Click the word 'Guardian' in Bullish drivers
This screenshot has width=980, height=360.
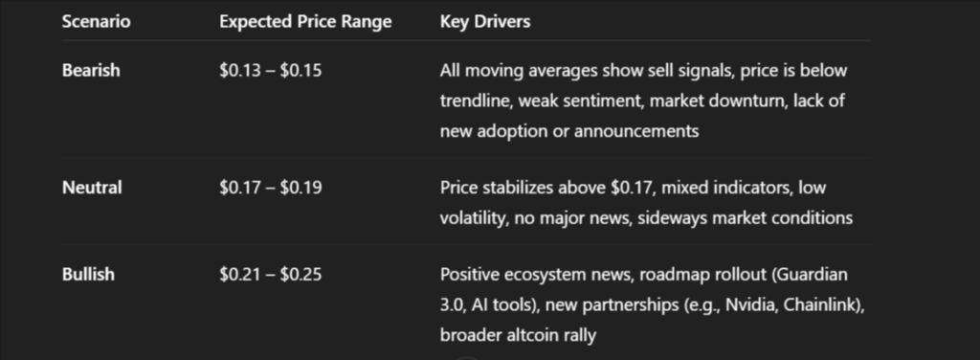pyautogui.click(x=810, y=274)
